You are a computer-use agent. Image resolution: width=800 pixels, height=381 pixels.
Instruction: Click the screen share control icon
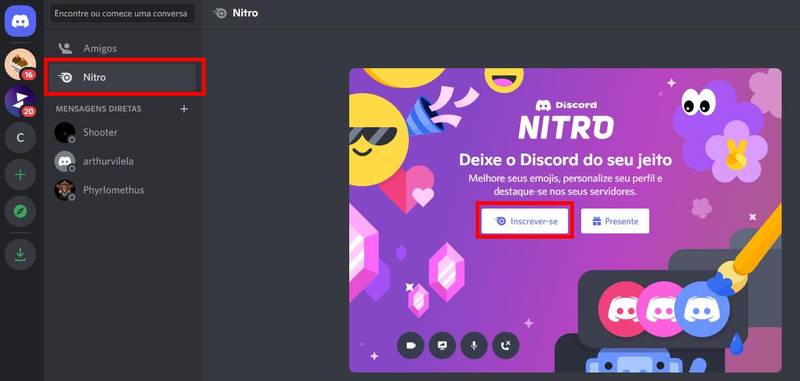pyautogui.click(x=442, y=346)
